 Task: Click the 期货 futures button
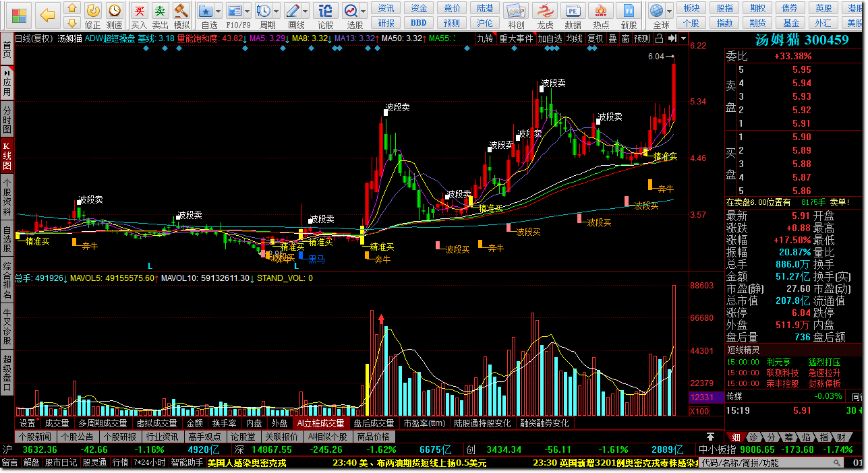(x=757, y=22)
